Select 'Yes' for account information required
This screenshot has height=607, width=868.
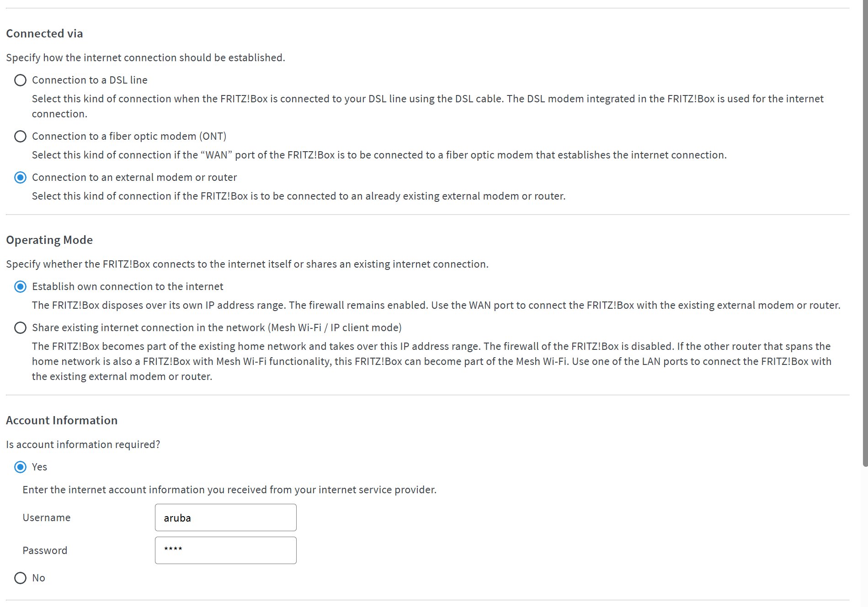click(x=20, y=467)
